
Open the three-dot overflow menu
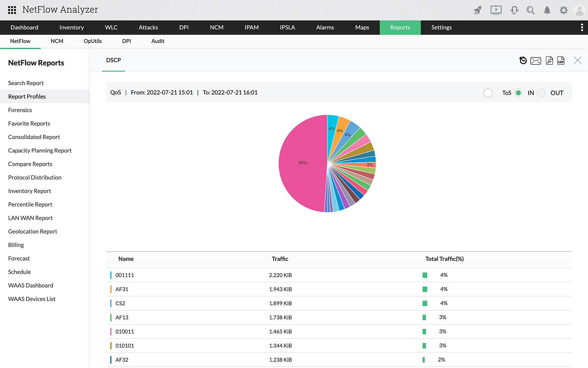[x=582, y=27]
